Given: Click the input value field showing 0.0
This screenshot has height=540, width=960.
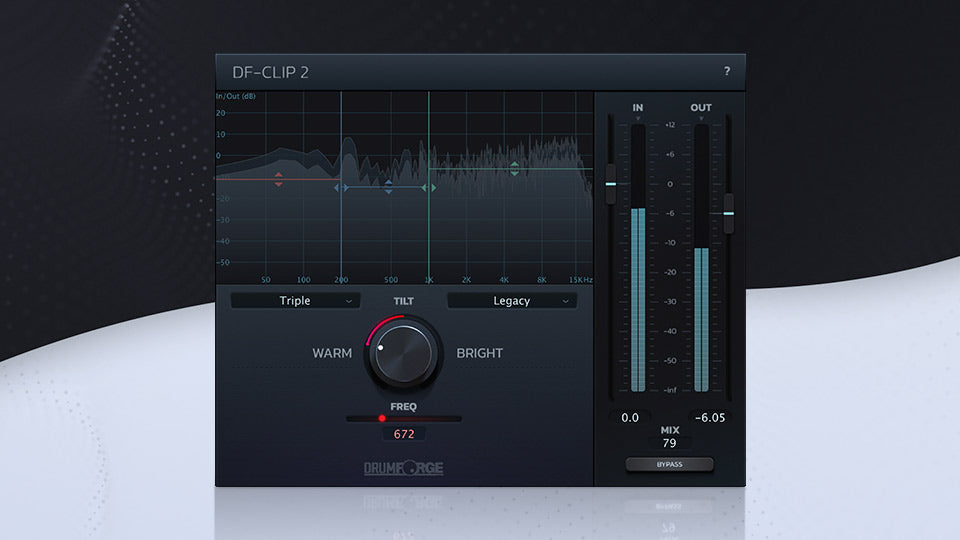Looking at the screenshot, I should point(630,417).
